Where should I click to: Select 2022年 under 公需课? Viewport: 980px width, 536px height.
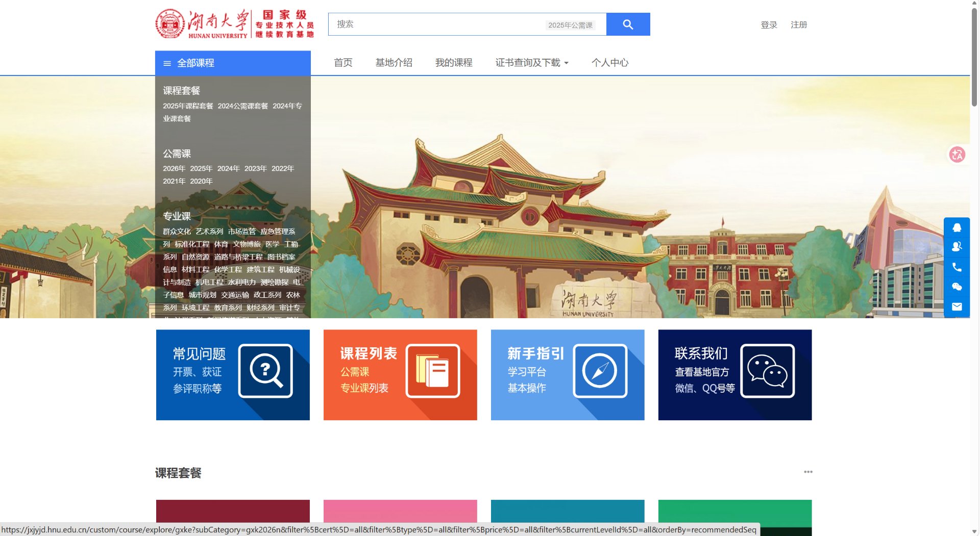(x=283, y=169)
